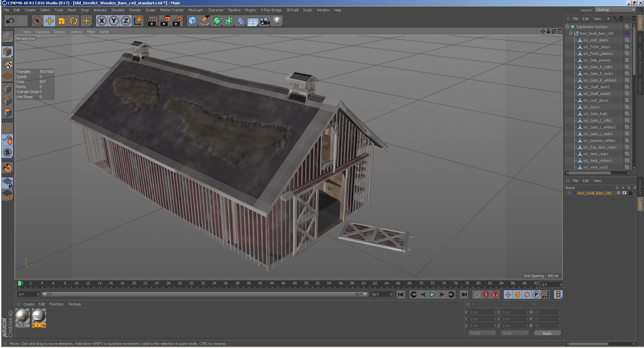The height and width of the screenshot is (348, 644).
Task: Toggle Snap with the S icon
Action: pyautogui.click(x=7, y=152)
